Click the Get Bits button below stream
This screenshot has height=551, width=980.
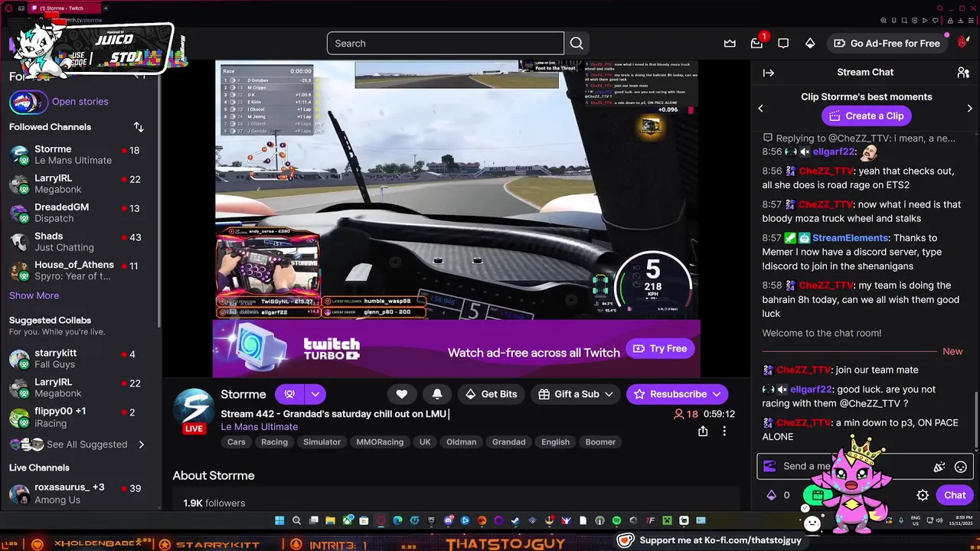[491, 394]
